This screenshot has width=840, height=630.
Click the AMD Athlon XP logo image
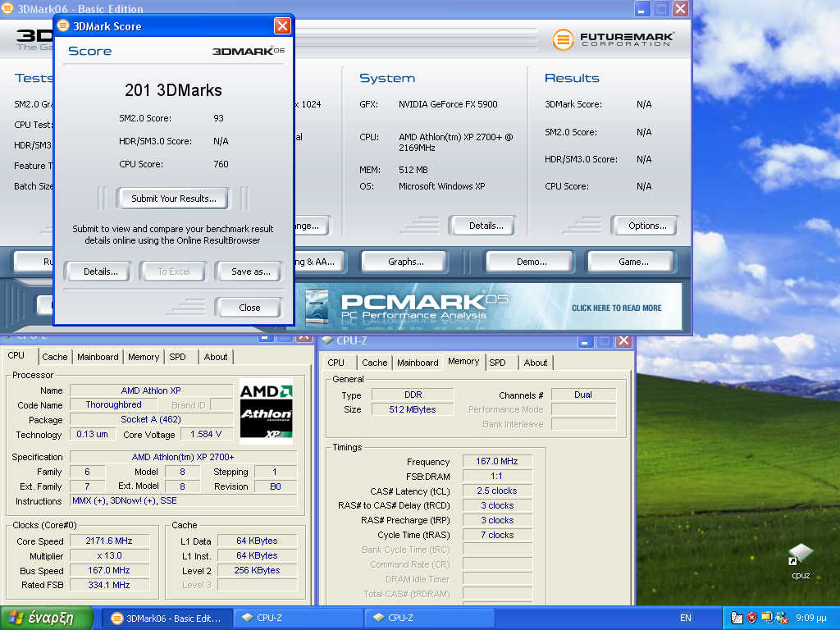click(266, 412)
